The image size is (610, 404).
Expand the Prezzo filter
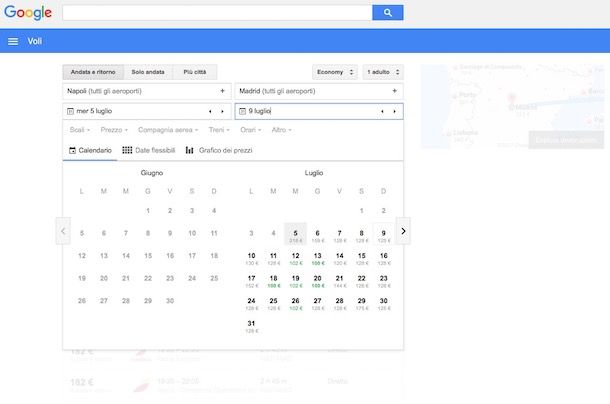[x=114, y=130]
